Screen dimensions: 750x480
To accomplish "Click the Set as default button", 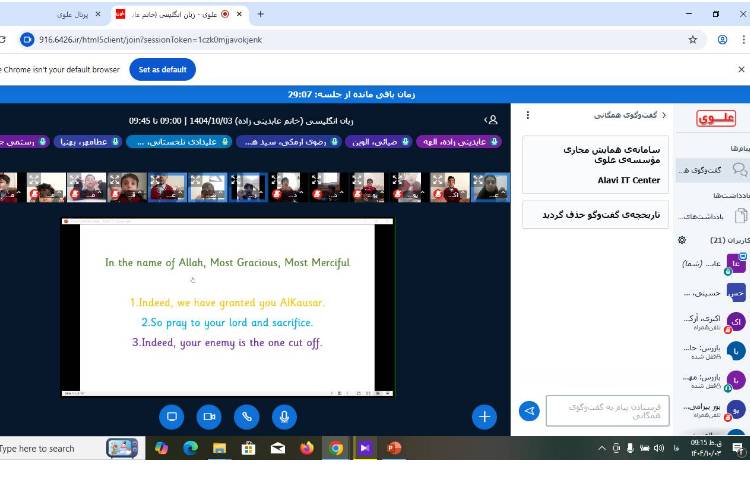I will point(162,70).
